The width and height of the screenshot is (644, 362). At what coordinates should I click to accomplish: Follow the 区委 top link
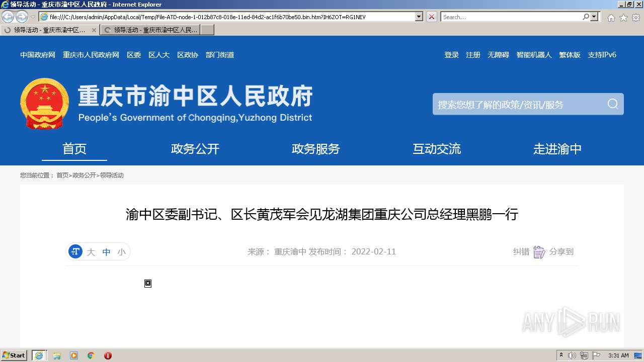[x=134, y=55]
